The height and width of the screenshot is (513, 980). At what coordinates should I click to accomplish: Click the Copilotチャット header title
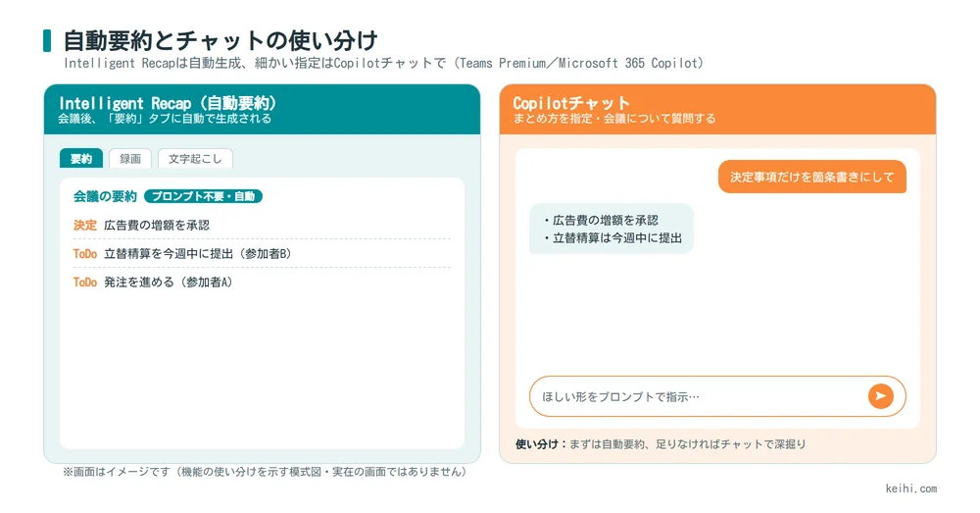click(x=571, y=103)
